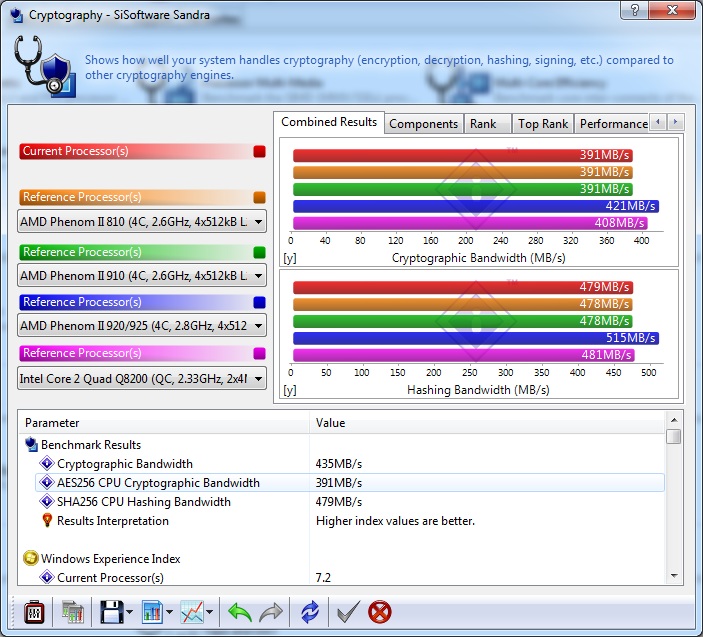Screen dimensions: 703x637
Task: Click the help question mark button
Action: pos(634,10)
